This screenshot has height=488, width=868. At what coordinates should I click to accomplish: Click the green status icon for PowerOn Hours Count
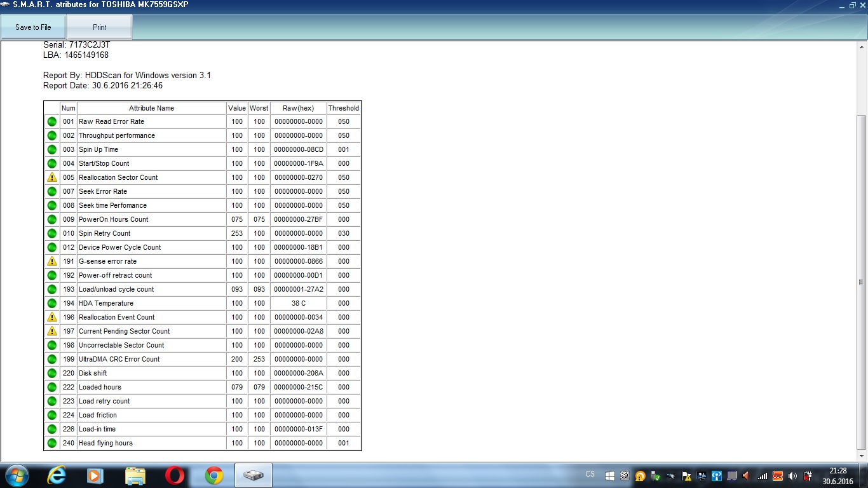coord(52,219)
